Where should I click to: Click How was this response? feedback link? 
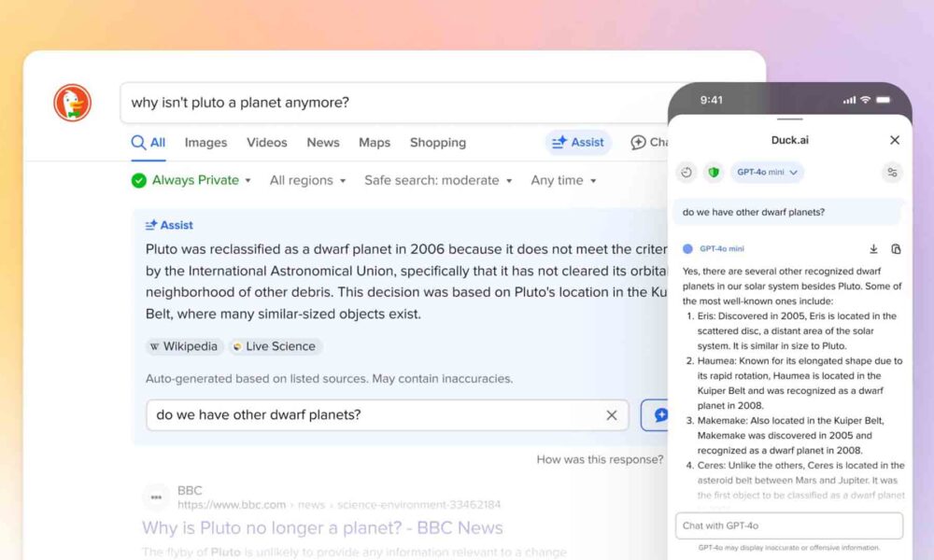[x=600, y=459]
